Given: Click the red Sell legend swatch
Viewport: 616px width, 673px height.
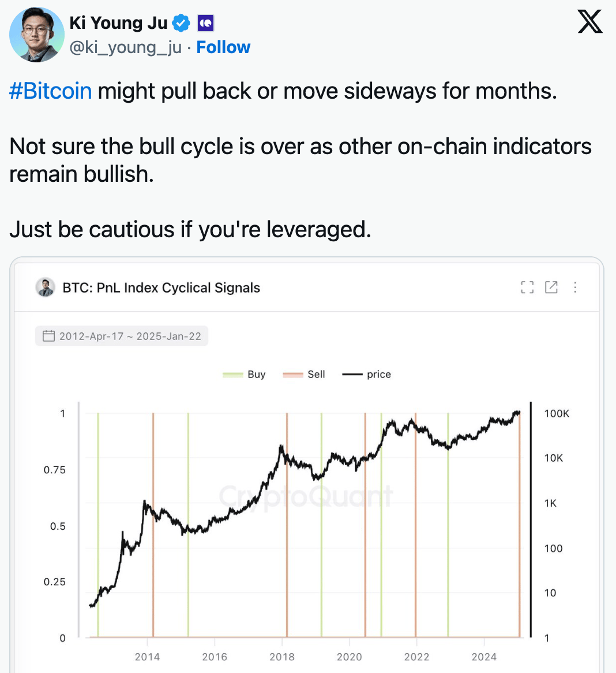Looking at the screenshot, I should 293,375.
